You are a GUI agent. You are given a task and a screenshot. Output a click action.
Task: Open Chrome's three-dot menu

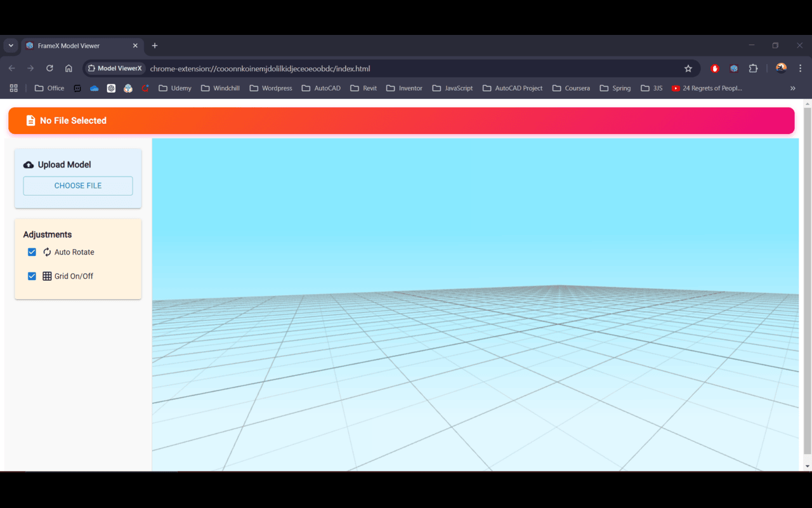tap(800, 68)
